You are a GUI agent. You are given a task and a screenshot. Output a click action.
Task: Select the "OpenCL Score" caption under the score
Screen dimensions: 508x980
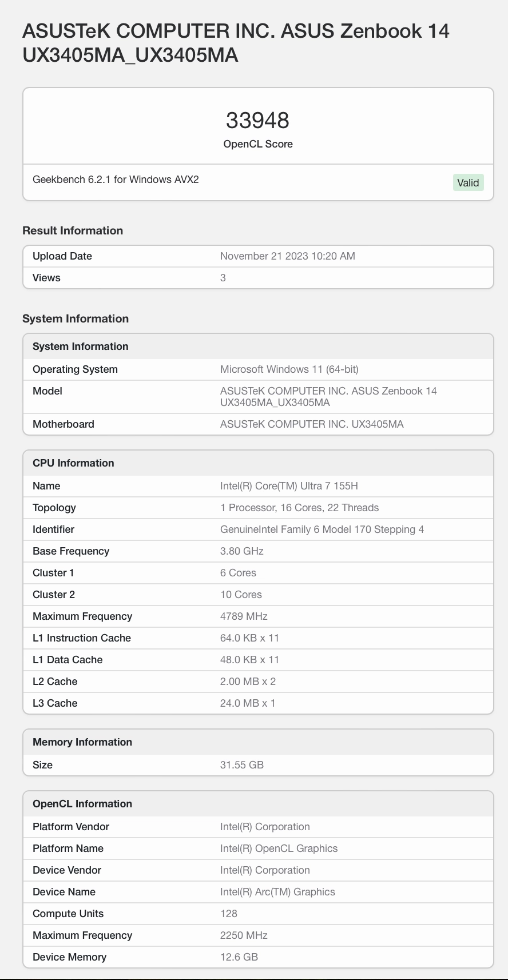click(258, 144)
